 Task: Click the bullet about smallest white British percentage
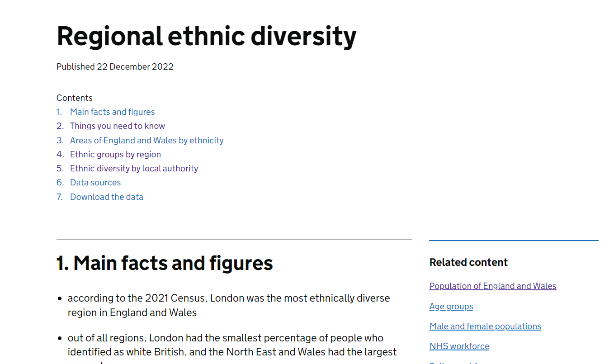[x=231, y=345]
